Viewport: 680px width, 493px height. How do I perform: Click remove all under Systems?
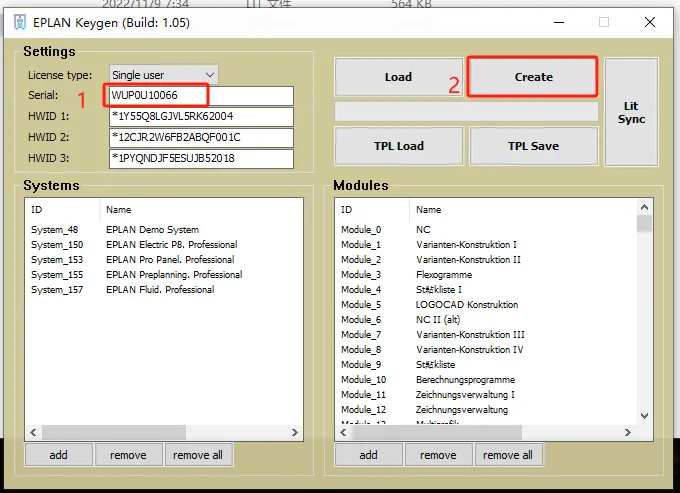click(198, 455)
